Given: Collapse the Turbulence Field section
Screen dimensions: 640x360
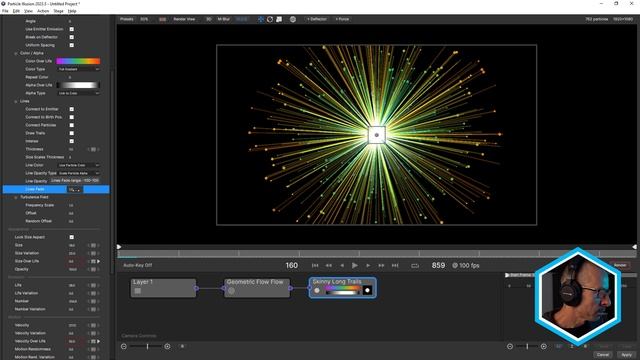Looking at the screenshot, I should pos(16,197).
